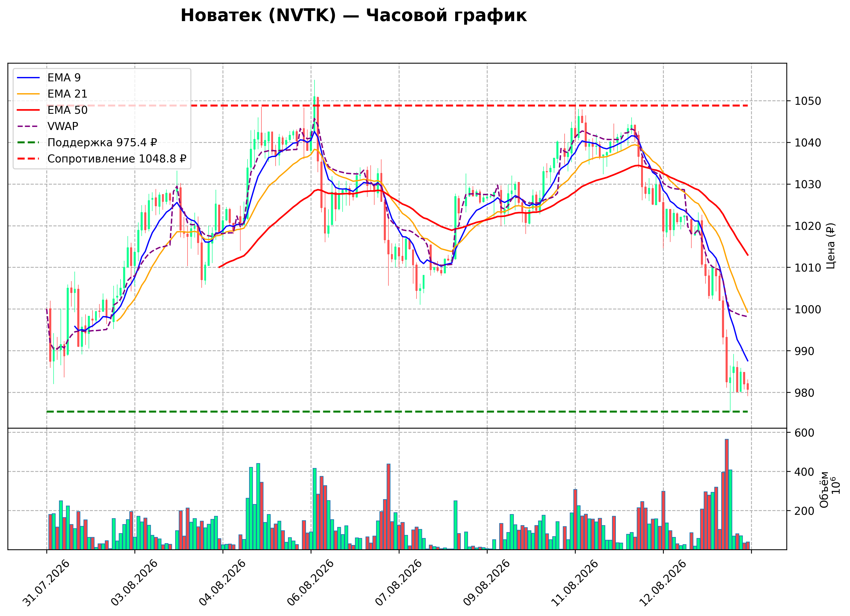Click the "Цена (₽)" axis label
The image size is (850, 616).
tap(830, 246)
